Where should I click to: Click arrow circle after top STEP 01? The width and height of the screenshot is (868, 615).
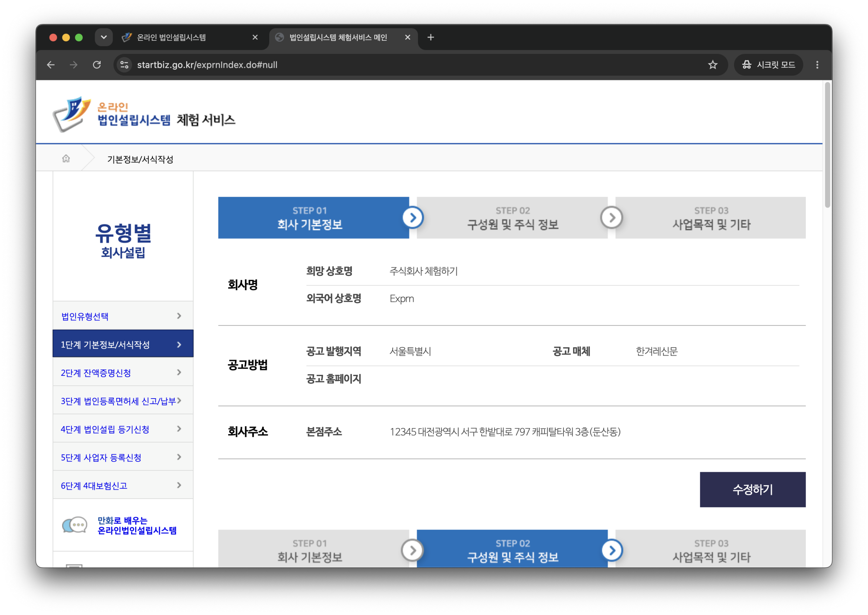pyautogui.click(x=413, y=217)
